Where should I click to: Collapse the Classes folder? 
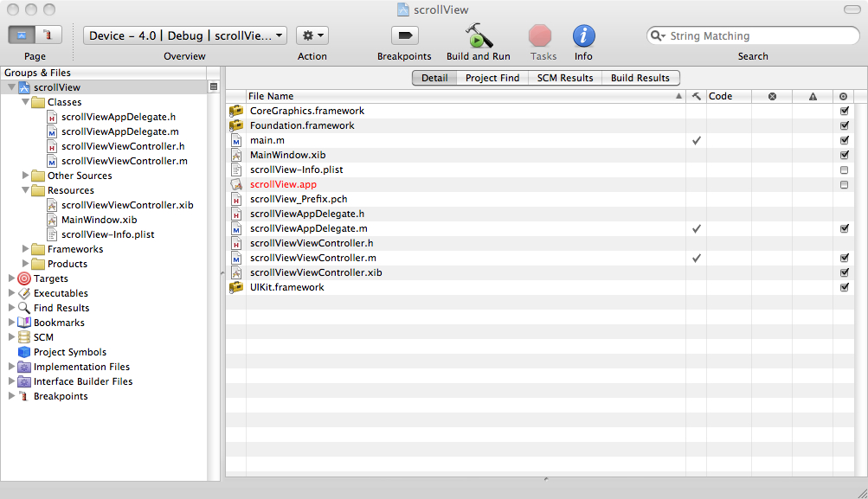(x=25, y=102)
